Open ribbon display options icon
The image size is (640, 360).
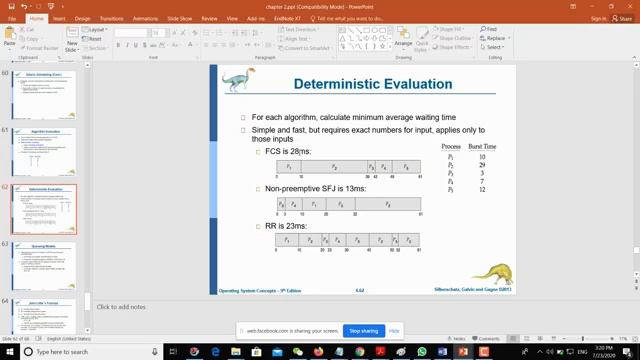point(573,7)
